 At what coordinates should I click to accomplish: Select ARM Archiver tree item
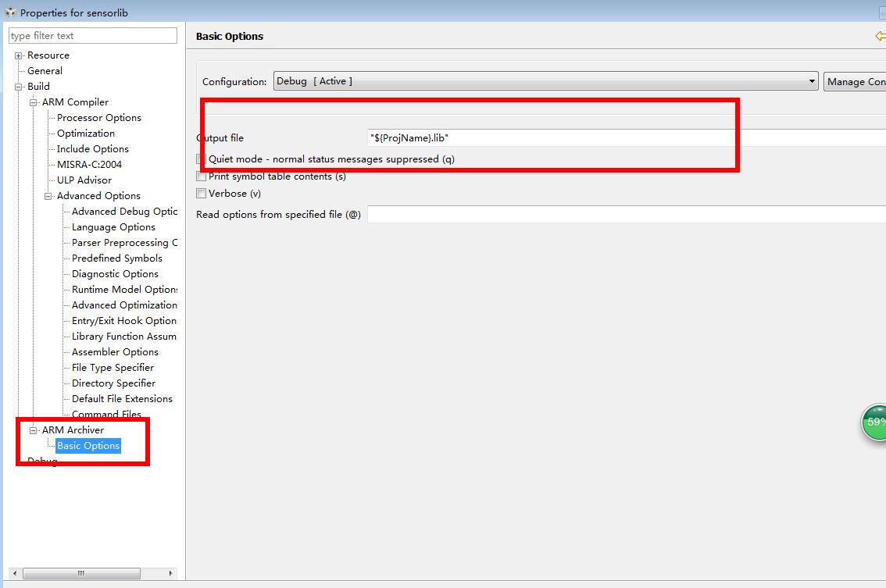tap(73, 430)
